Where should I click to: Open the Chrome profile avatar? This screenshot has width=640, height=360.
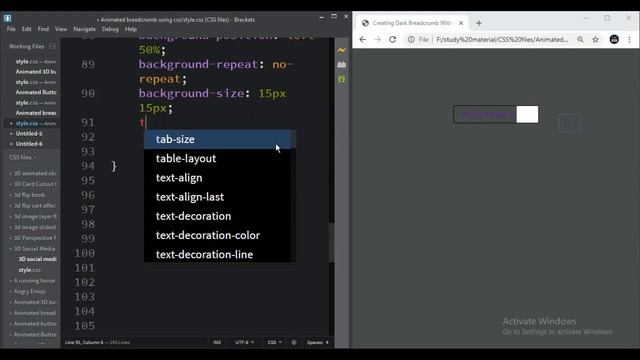click(x=614, y=39)
